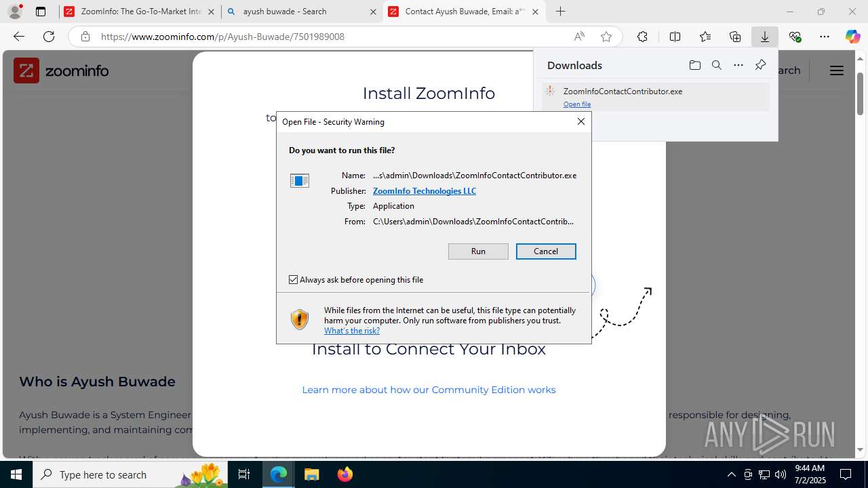Open the notification center icon
This screenshot has width=868, height=488.
846,474
